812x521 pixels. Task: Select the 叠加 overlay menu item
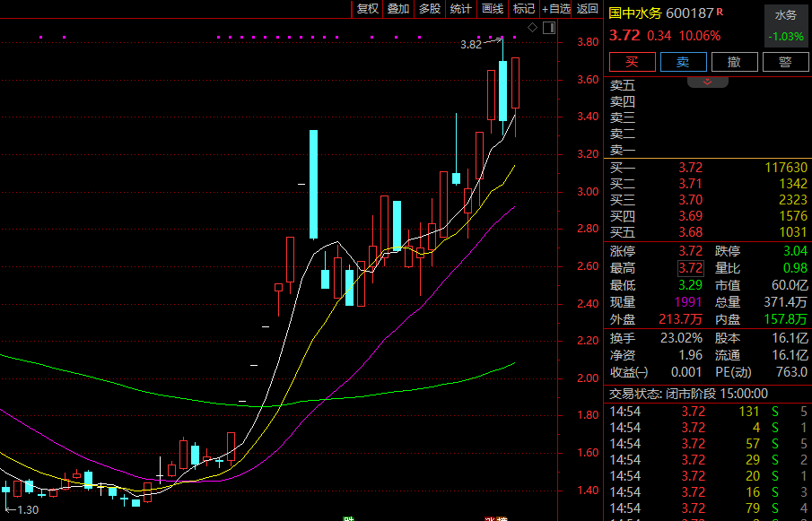[x=398, y=9]
